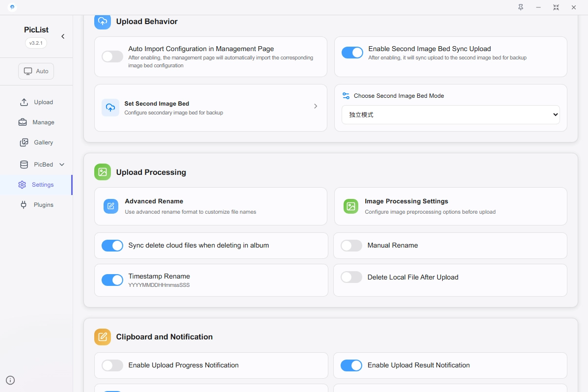This screenshot has height=392, width=588.
Task: Open the Second Image Bed Mode dropdown
Action: [x=451, y=114]
